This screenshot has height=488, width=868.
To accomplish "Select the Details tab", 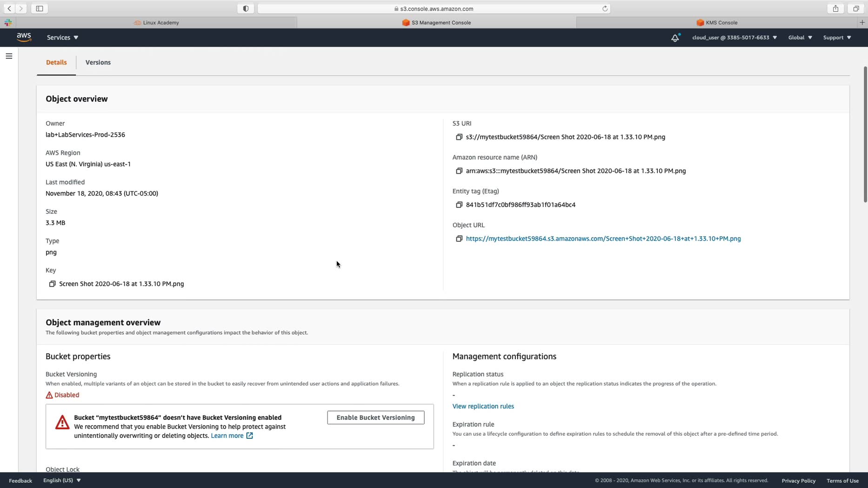I will tap(56, 62).
